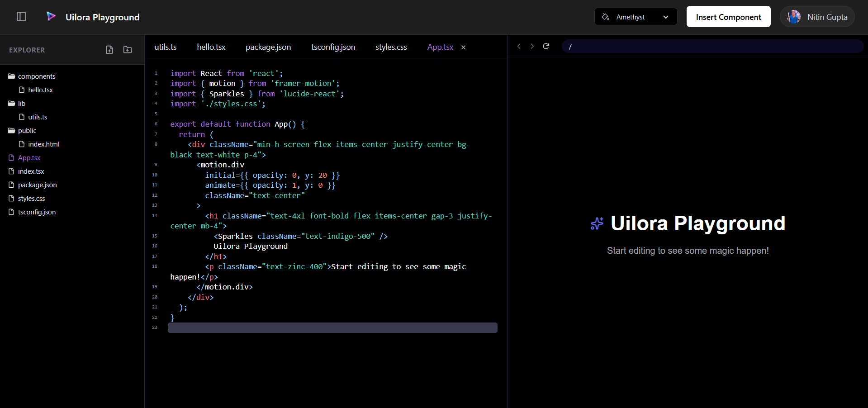Switch to the hello.tsx tab
868x408 pixels.
pos(211,47)
